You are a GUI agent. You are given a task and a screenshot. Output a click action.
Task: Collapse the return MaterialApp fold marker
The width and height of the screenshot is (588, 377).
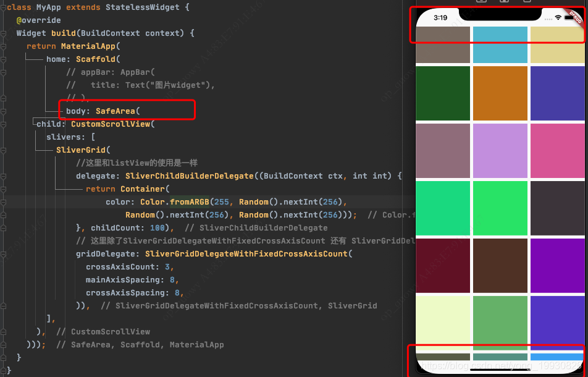click(x=3, y=46)
